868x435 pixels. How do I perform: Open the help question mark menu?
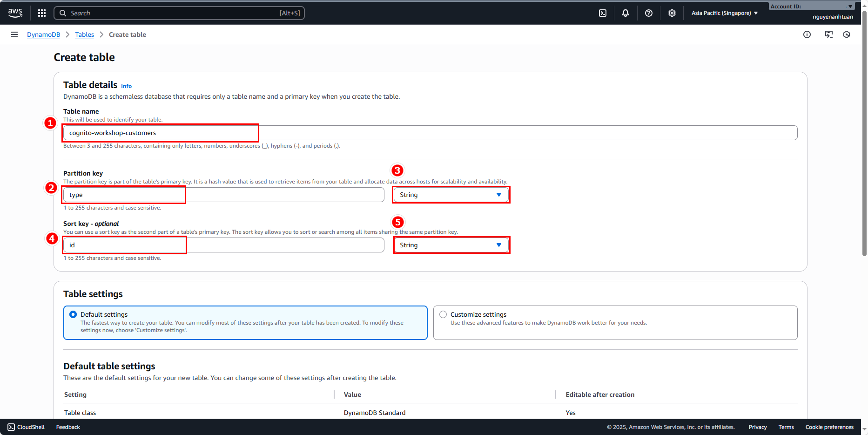click(x=649, y=13)
